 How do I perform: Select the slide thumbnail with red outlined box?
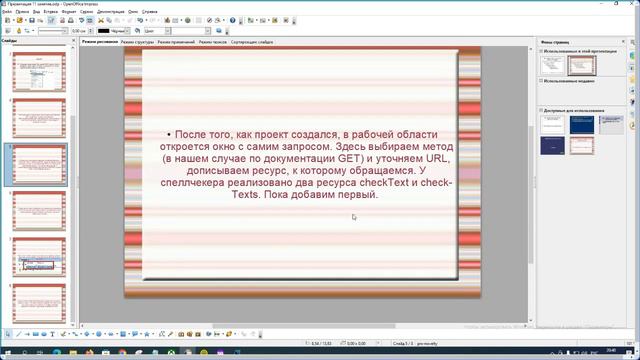tap(39, 257)
